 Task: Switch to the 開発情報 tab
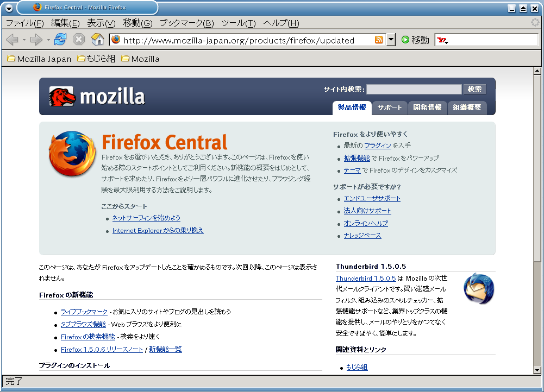coord(427,108)
